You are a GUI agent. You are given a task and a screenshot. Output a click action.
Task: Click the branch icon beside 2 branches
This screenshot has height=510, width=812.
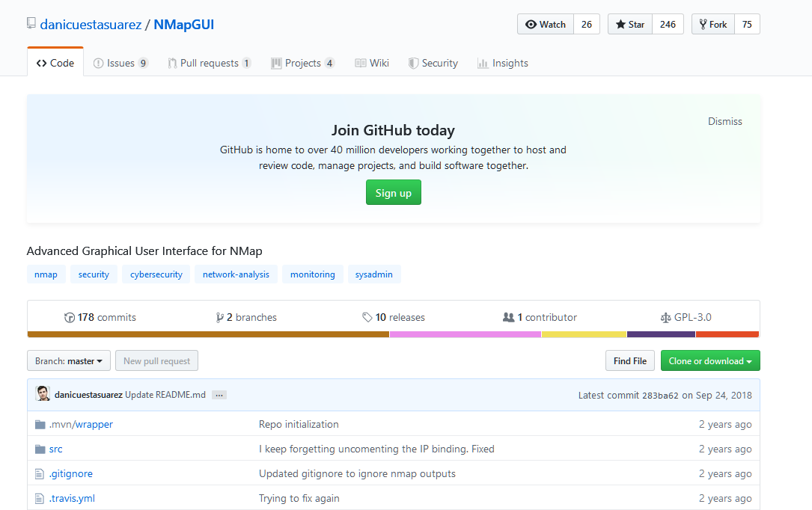coord(219,318)
